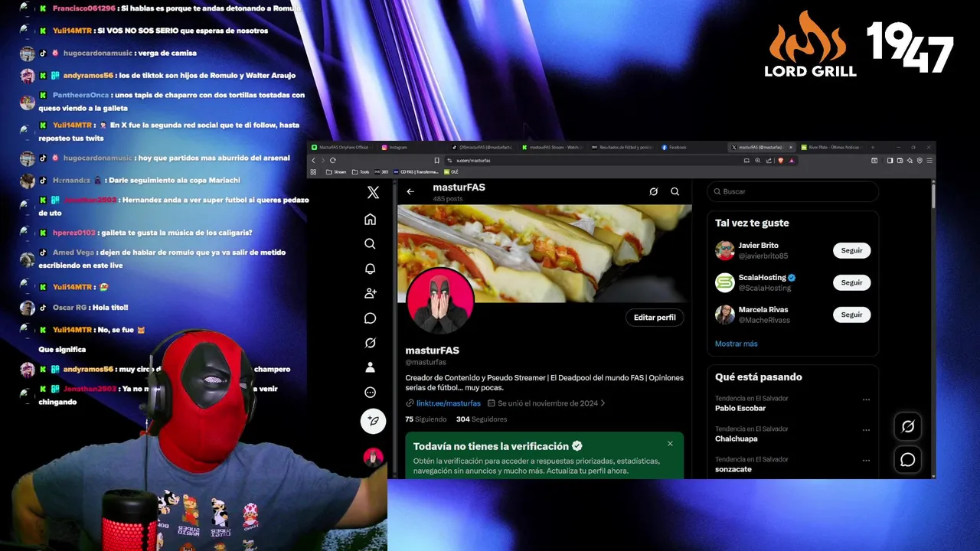Open Brave Rewards triangle icon
The image size is (980, 551).
[792, 161]
